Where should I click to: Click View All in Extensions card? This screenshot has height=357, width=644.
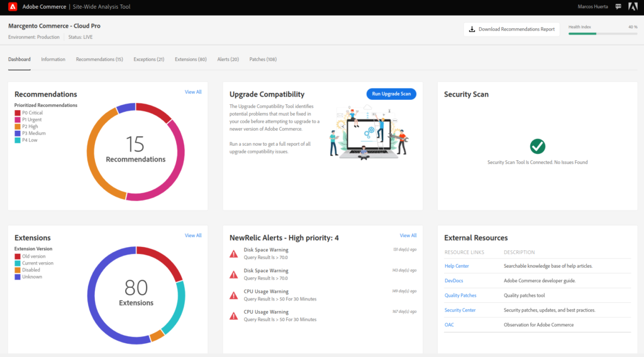[x=193, y=236]
